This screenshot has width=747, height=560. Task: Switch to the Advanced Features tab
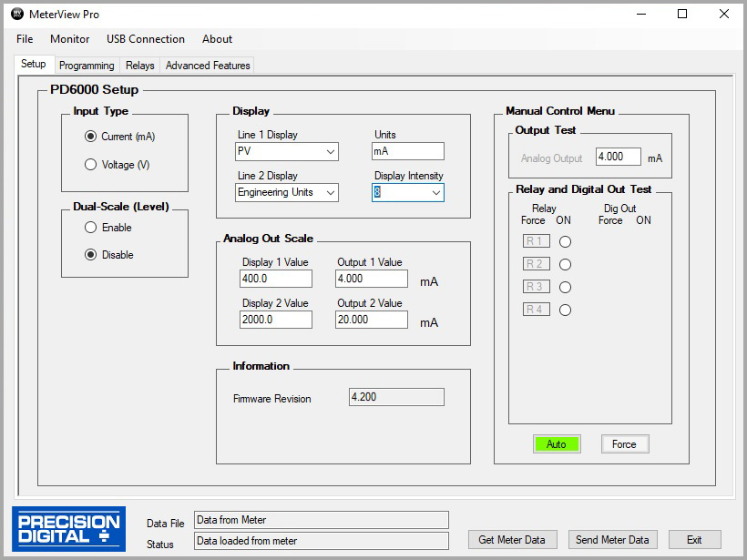point(208,66)
